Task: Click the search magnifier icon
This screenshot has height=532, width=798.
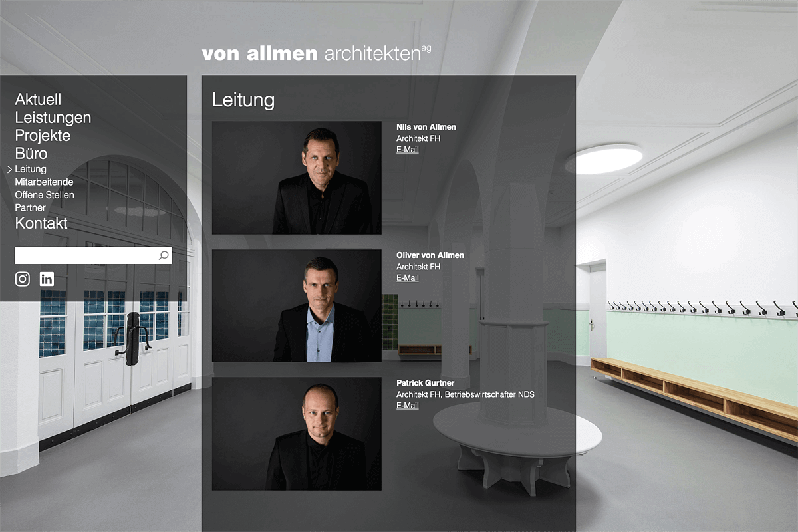Action: tap(164, 255)
